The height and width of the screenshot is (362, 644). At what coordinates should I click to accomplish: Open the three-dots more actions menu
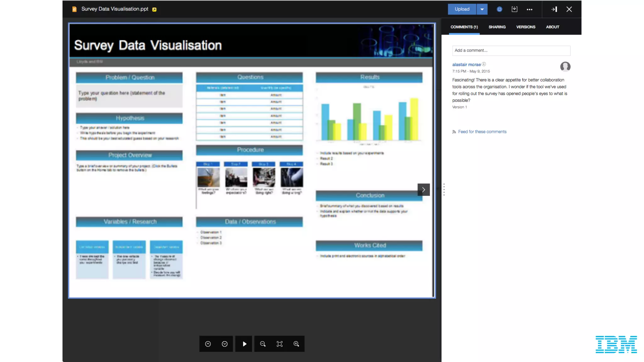(x=530, y=9)
